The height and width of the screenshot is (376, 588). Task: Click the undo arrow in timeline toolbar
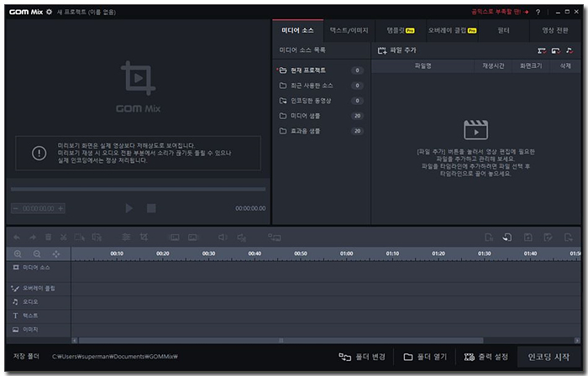click(17, 238)
